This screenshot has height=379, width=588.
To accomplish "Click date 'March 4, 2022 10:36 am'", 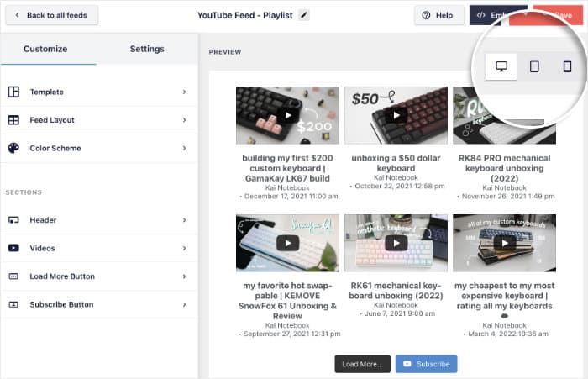I will point(507,334).
